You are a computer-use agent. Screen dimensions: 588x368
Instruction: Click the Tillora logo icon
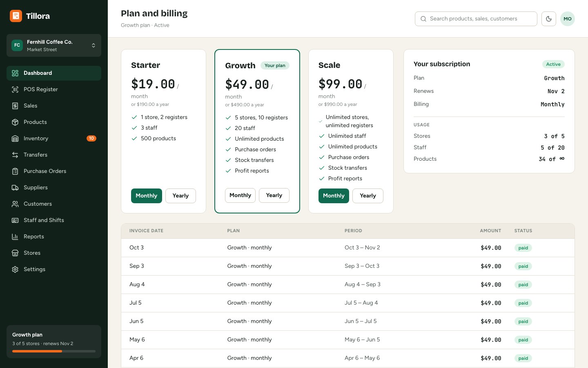click(16, 16)
